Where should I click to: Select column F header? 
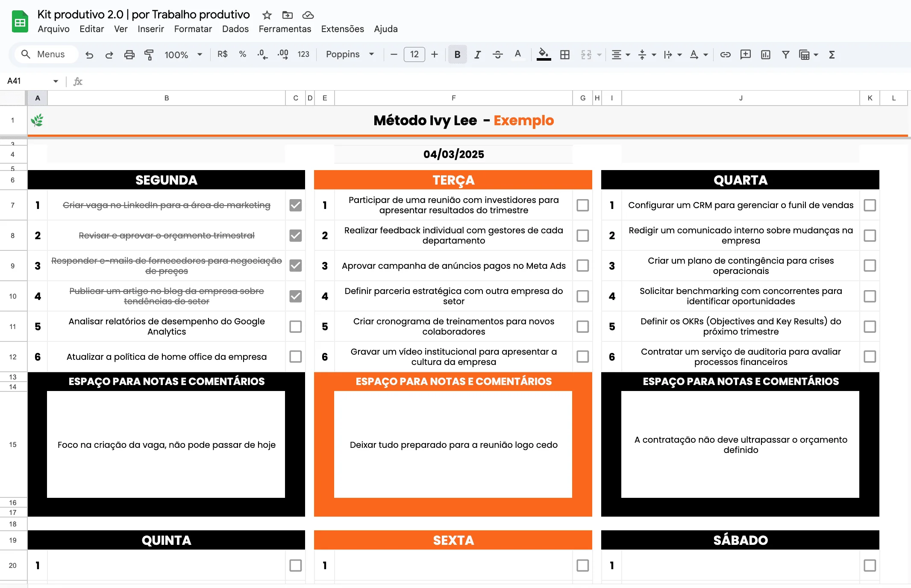[x=453, y=98]
